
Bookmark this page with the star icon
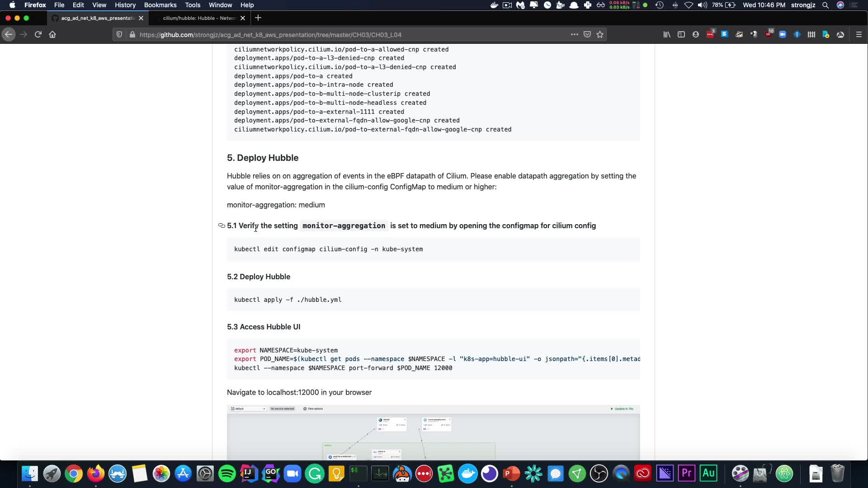click(600, 34)
